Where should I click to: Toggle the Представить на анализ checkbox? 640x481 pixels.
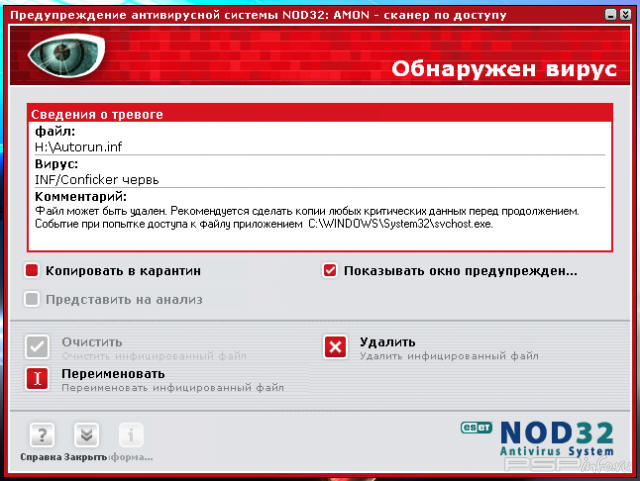pos(32,299)
